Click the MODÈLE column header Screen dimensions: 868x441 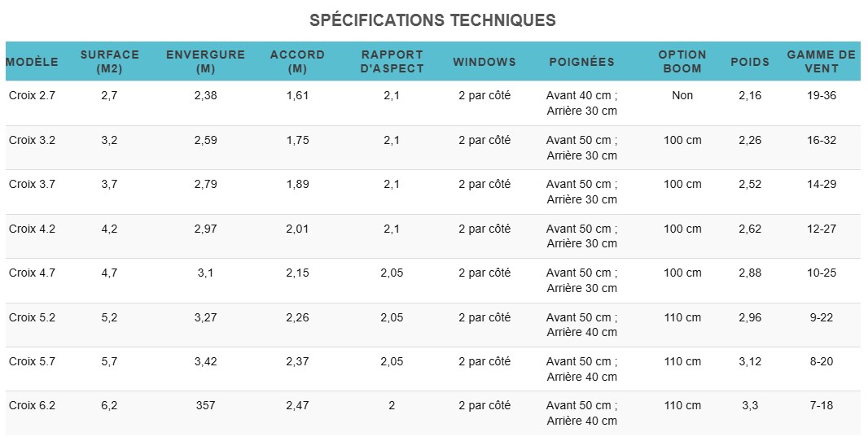click(x=32, y=61)
